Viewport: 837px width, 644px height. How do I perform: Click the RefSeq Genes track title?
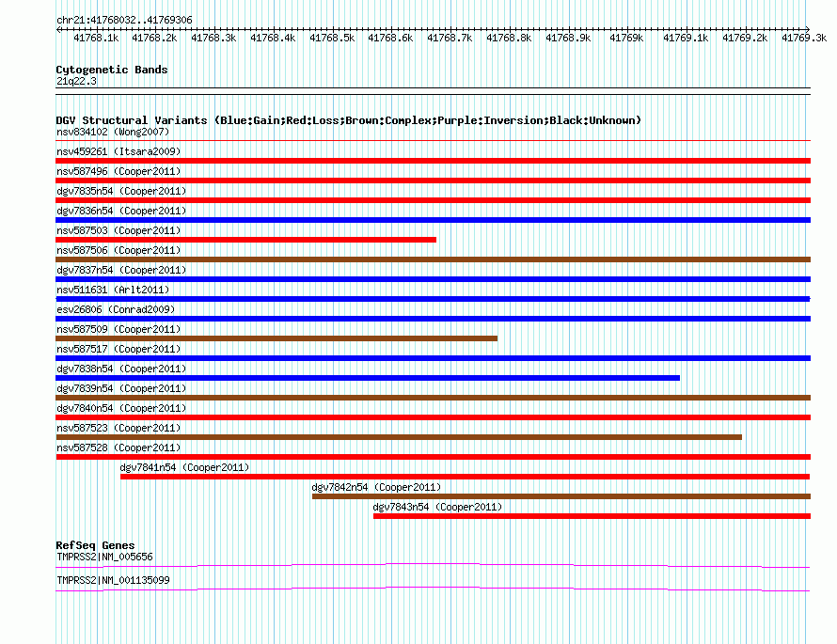pyautogui.click(x=95, y=545)
